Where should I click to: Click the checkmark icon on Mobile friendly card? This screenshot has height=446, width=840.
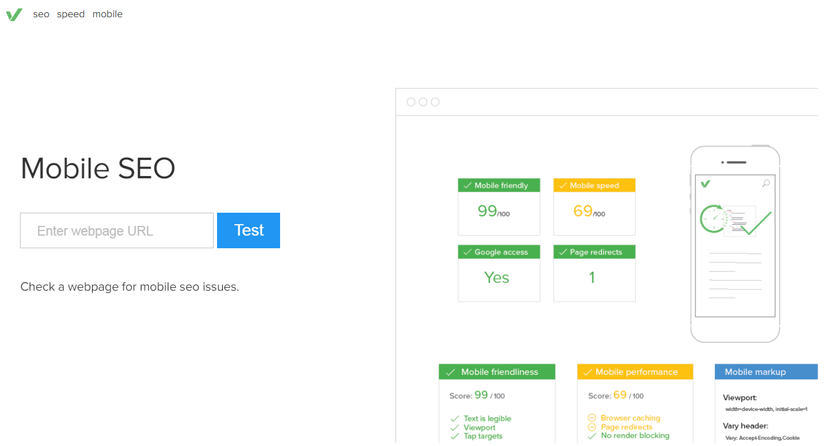click(468, 185)
